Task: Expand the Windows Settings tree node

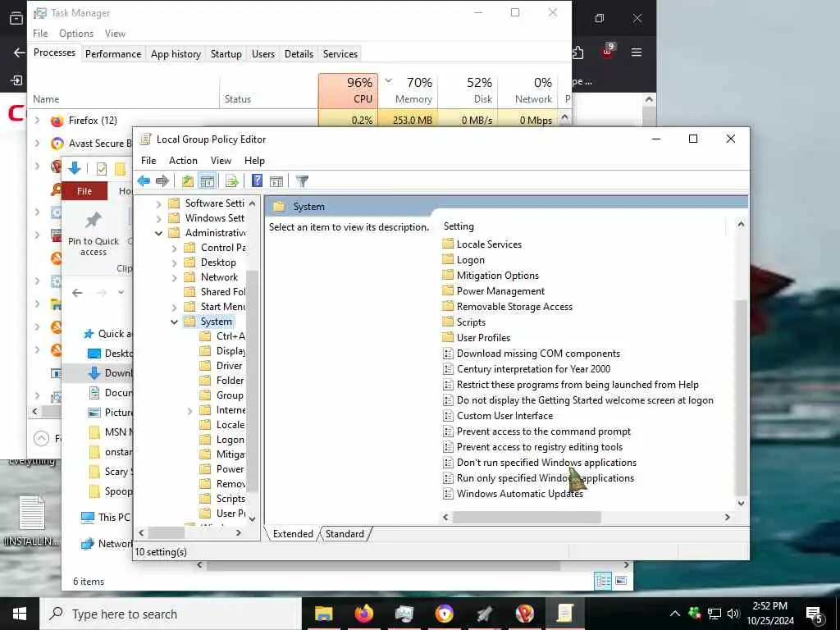Action: pyautogui.click(x=158, y=218)
